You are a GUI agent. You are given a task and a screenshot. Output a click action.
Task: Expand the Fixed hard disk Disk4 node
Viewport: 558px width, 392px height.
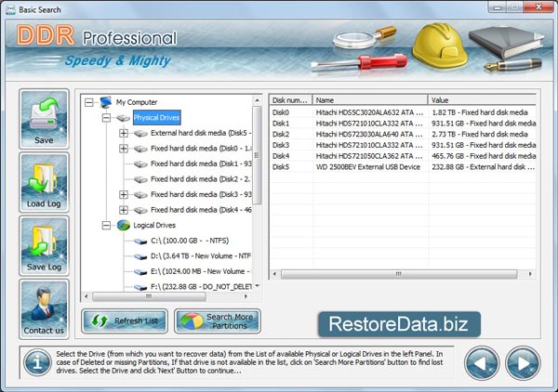(x=124, y=210)
